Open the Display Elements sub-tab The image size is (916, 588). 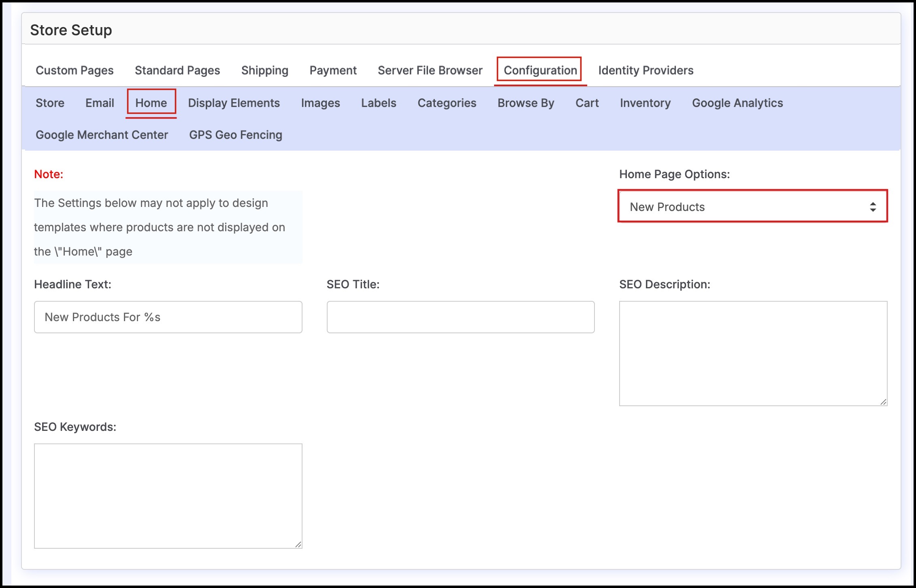point(234,103)
